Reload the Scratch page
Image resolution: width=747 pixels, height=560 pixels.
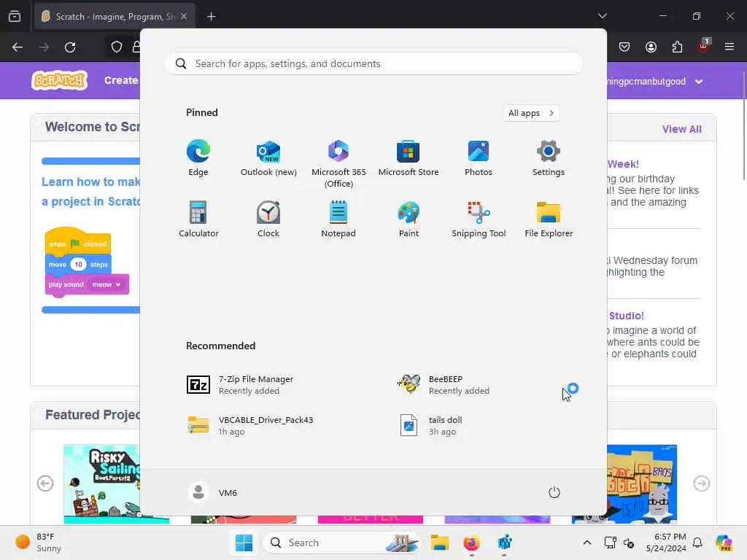click(x=70, y=47)
